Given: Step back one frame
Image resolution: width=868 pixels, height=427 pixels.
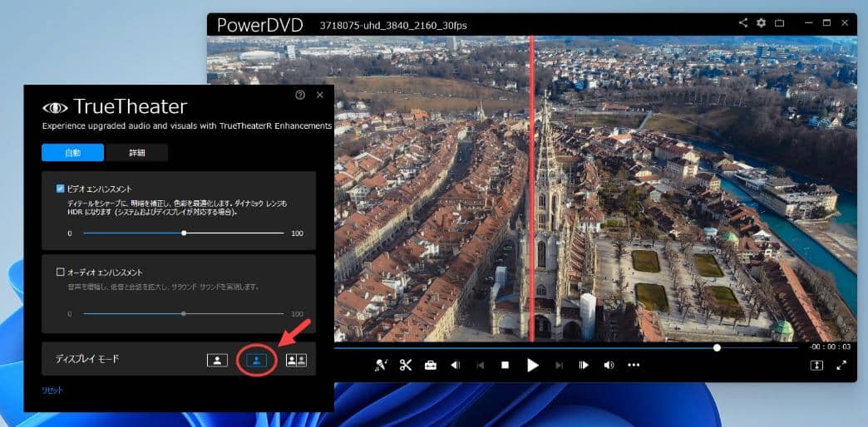Looking at the screenshot, I should tap(456, 365).
